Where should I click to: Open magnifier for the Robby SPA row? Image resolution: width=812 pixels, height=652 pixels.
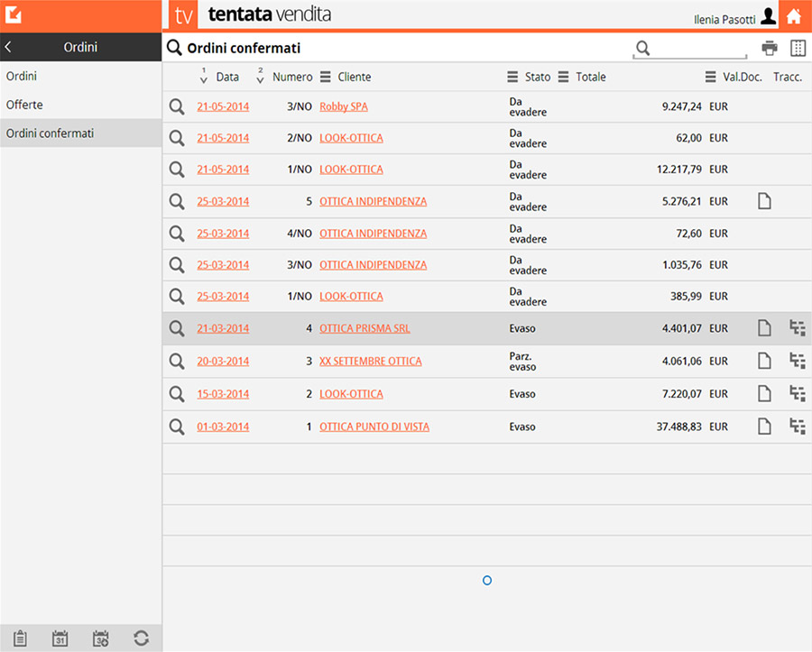click(177, 106)
